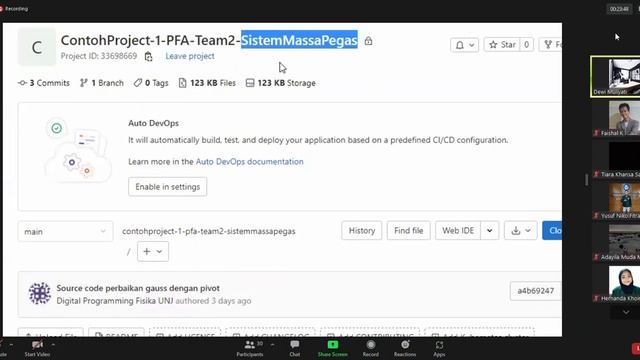View the 3 Commits list
The image size is (640, 360).
pos(44,83)
